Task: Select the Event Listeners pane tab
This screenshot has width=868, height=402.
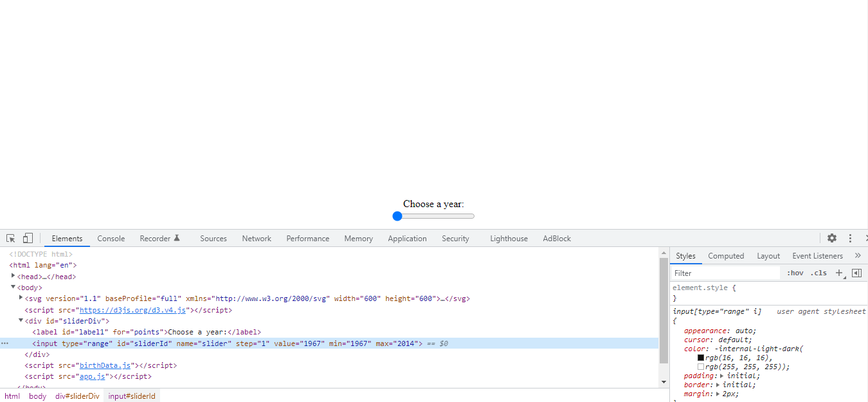Action: (817, 256)
